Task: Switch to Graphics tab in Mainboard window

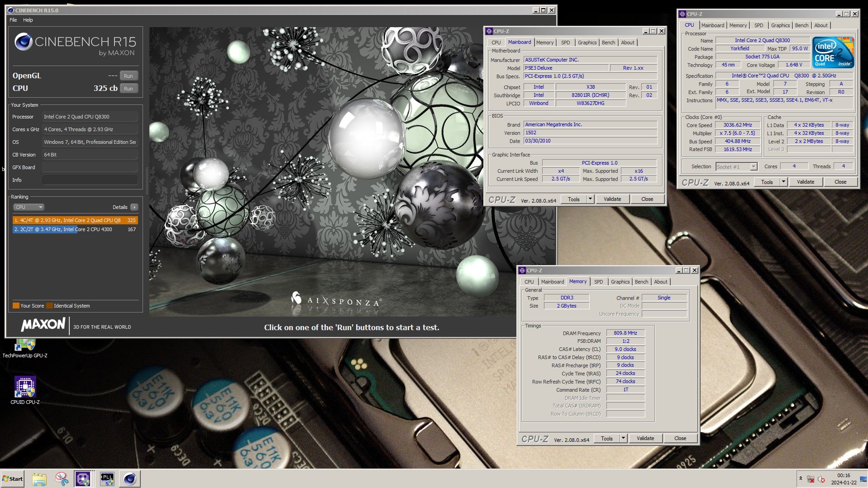Action: [587, 43]
